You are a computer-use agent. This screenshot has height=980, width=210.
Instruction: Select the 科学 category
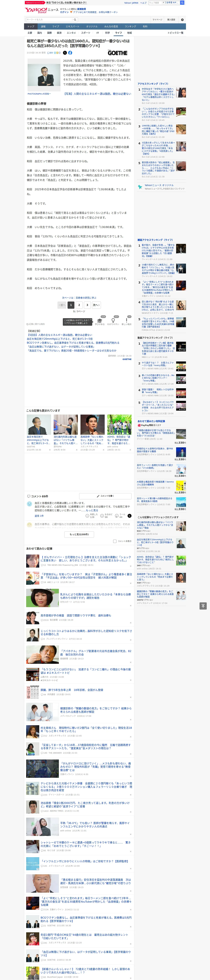[x=107, y=33]
